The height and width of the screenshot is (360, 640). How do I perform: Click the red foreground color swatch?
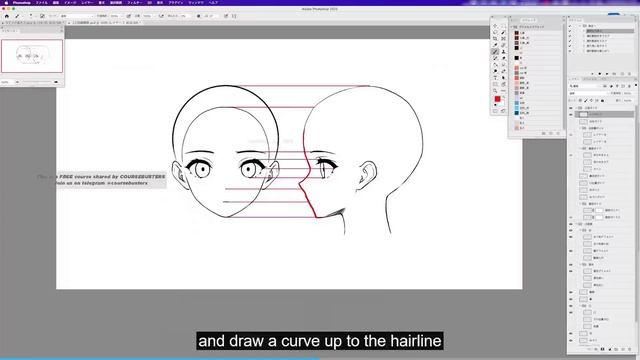[x=498, y=99]
